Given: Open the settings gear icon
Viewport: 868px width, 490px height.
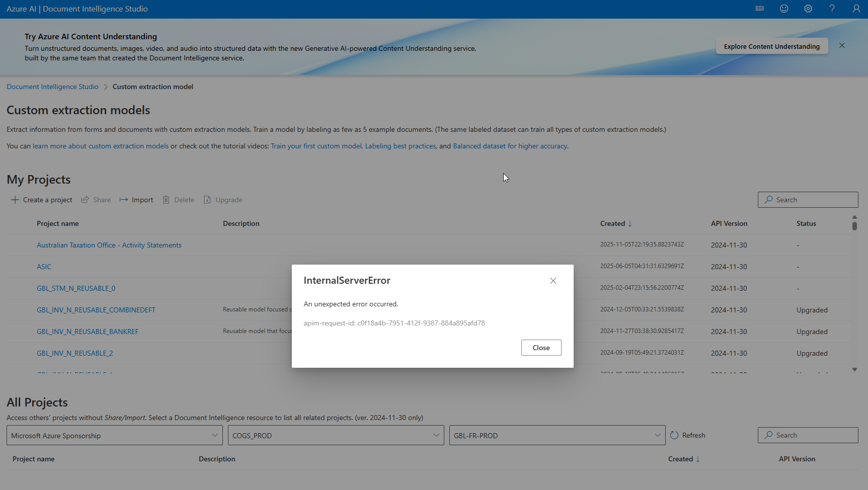Looking at the screenshot, I should click(x=808, y=9).
